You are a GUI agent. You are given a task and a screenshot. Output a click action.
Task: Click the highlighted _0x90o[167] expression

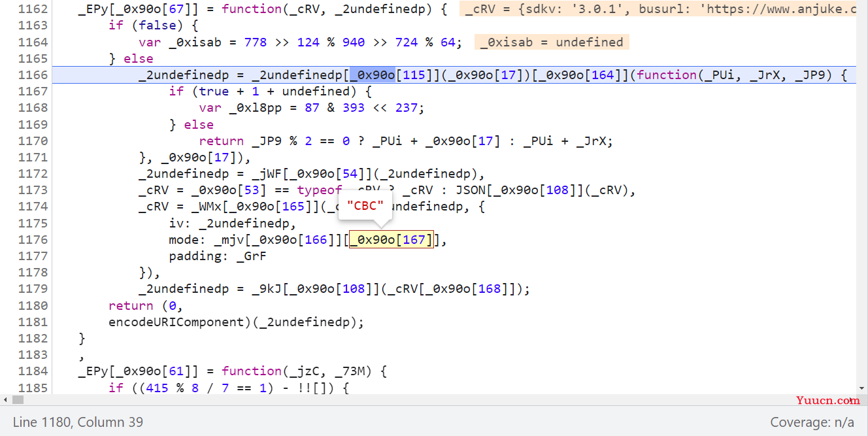(x=392, y=240)
